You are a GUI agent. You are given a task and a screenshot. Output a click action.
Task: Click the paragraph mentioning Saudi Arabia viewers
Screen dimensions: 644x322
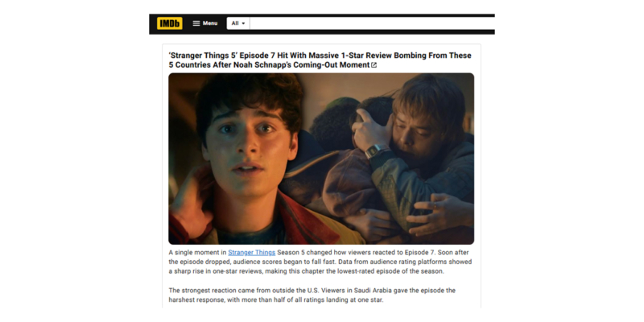pyautogui.click(x=312, y=295)
